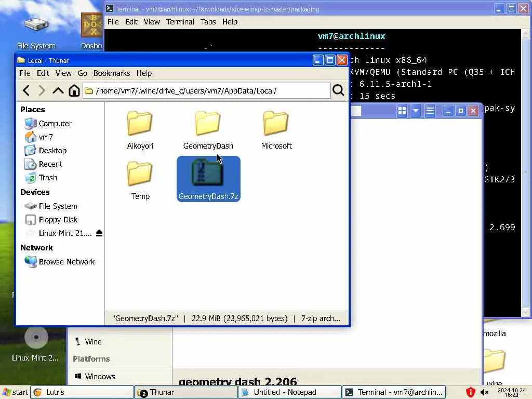Open Thunar View menu
The height and width of the screenshot is (399, 532).
(63, 73)
